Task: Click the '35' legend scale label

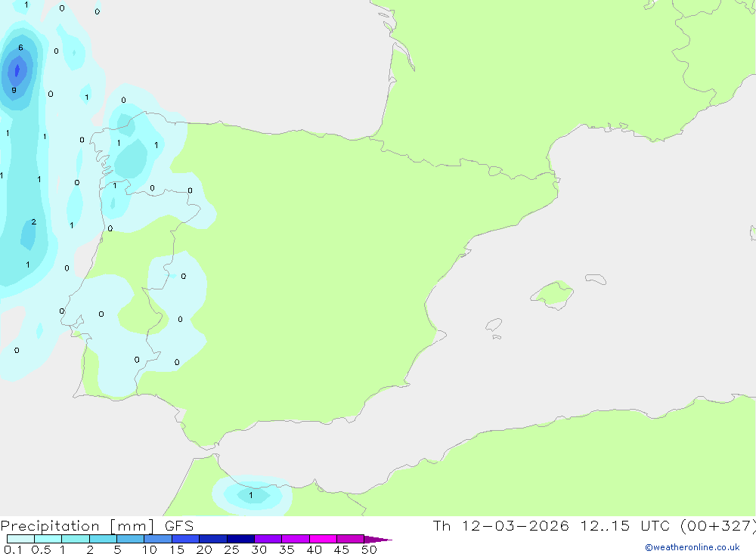Action: click(287, 549)
